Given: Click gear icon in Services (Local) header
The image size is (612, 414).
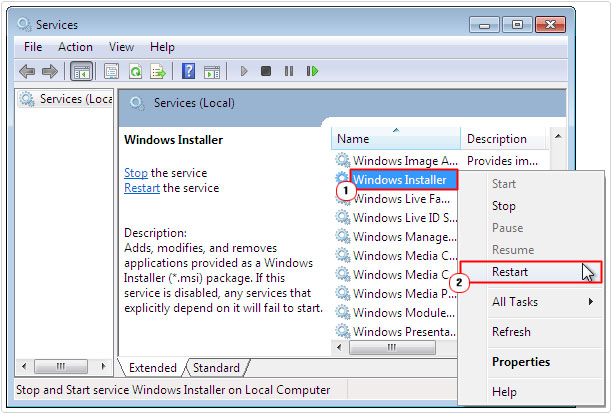Looking at the screenshot, I should click(x=137, y=103).
